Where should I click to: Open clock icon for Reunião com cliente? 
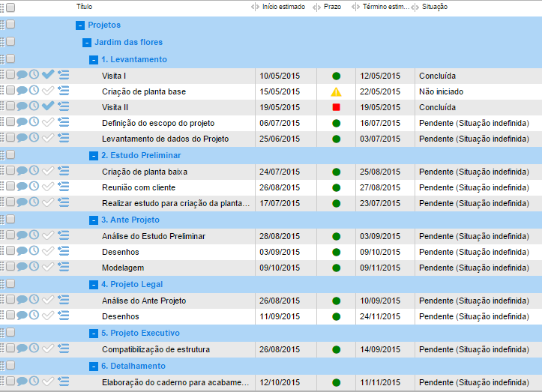[x=34, y=187]
